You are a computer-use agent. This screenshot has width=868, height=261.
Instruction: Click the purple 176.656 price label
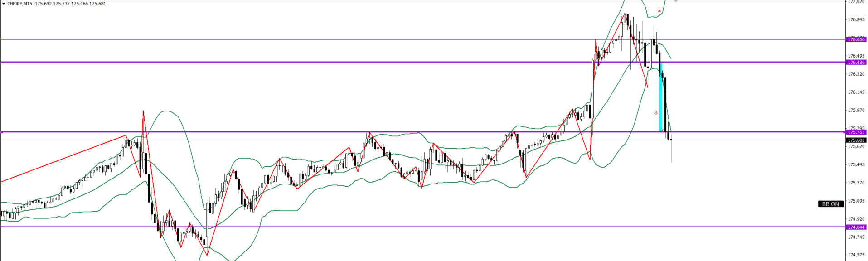856,39
